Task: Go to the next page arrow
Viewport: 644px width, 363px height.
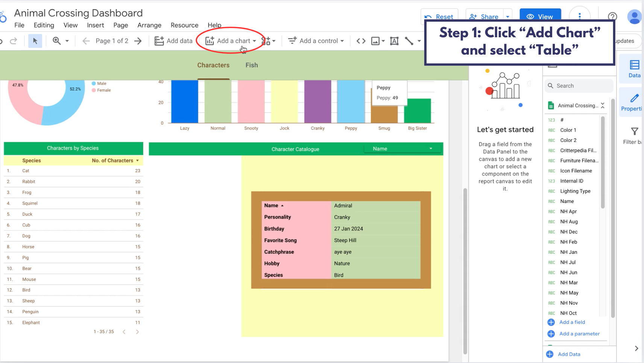Action: click(138, 41)
